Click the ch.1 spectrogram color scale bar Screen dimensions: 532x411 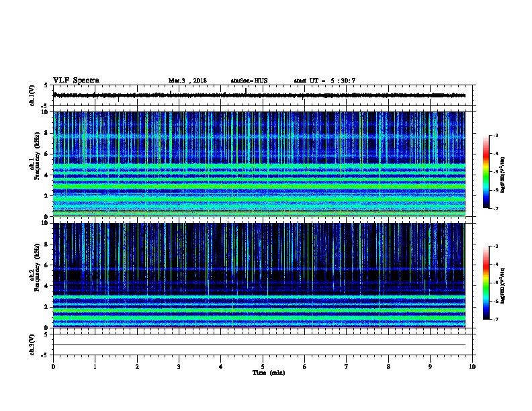tap(486, 172)
